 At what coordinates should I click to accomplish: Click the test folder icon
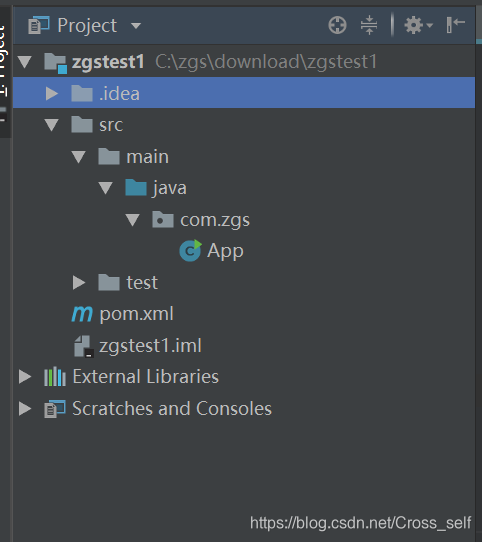click(x=109, y=282)
